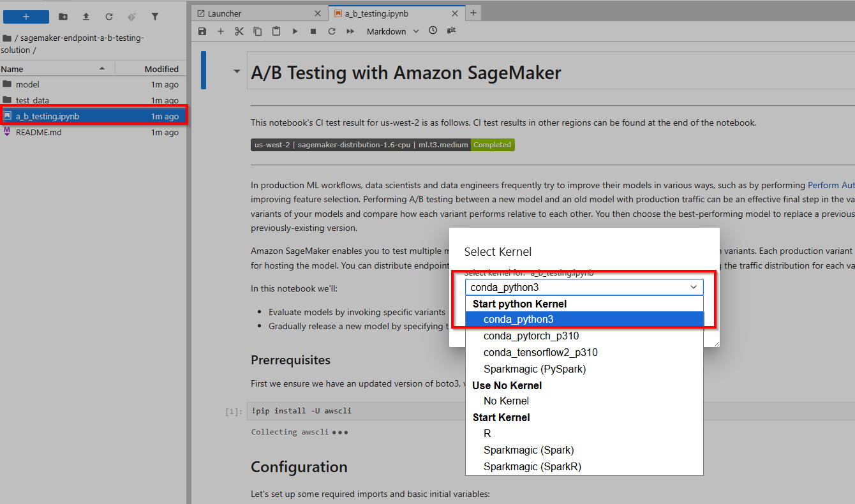Create a new folder

tap(63, 17)
